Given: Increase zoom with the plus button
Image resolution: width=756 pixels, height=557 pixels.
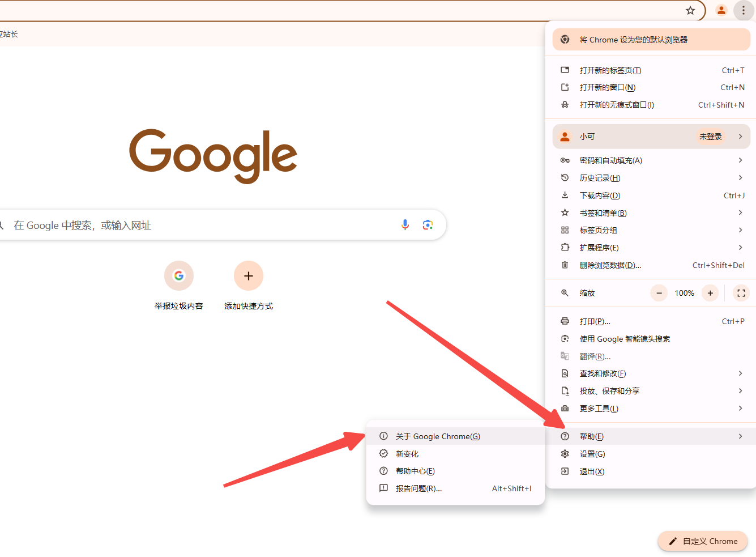Looking at the screenshot, I should [710, 293].
